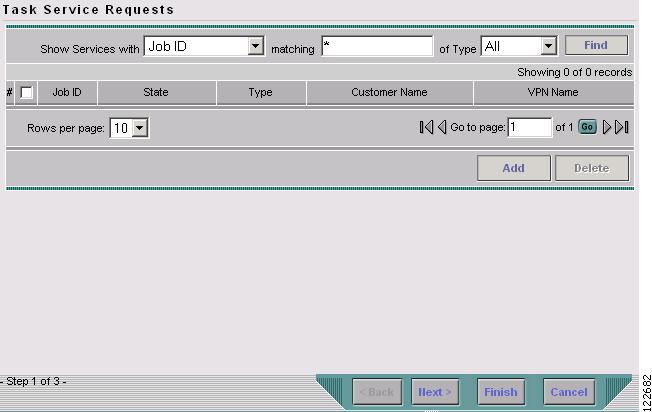The width and height of the screenshot is (652, 412).
Task: Click the Find button
Action: [x=596, y=45]
